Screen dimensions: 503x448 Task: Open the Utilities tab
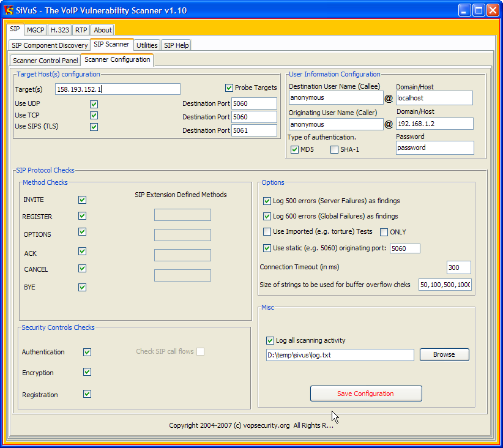point(147,45)
